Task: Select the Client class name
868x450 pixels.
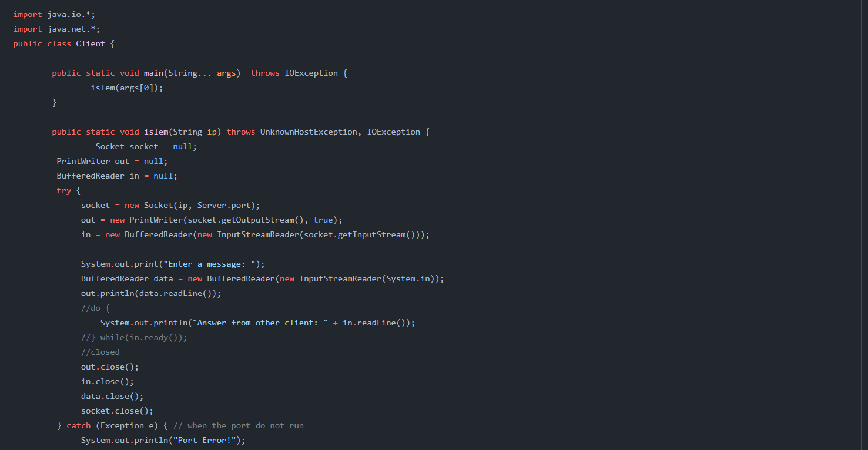Action: click(91, 43)
